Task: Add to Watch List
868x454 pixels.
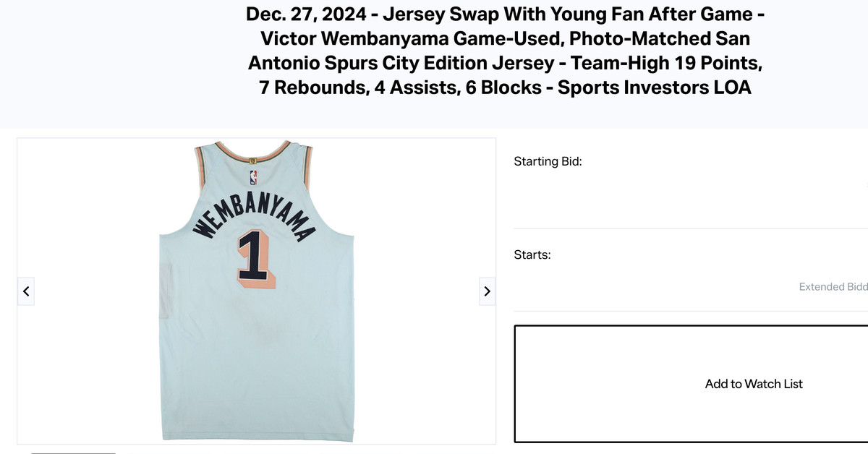Action: tap(754, 384)
